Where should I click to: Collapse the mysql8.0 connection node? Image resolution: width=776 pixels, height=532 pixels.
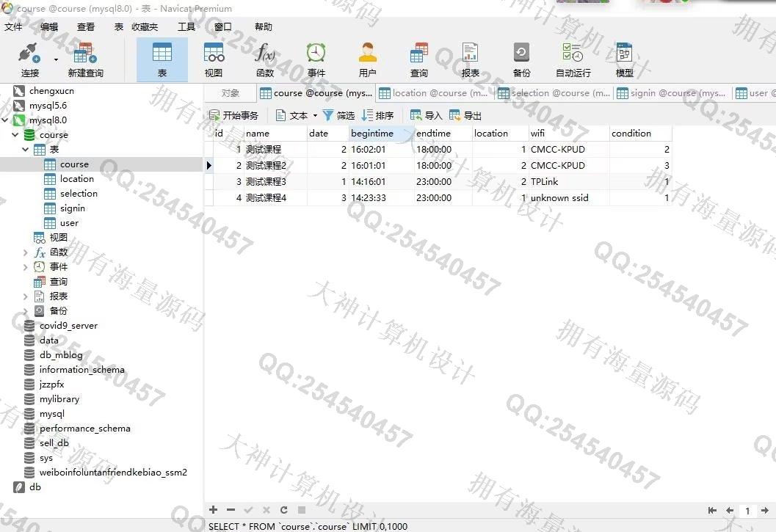click(x=6, y=120)
